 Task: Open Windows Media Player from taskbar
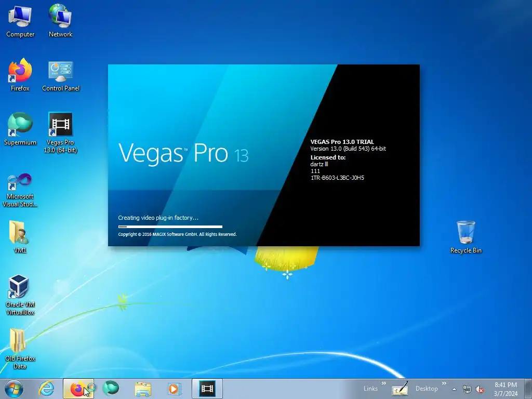175,389
